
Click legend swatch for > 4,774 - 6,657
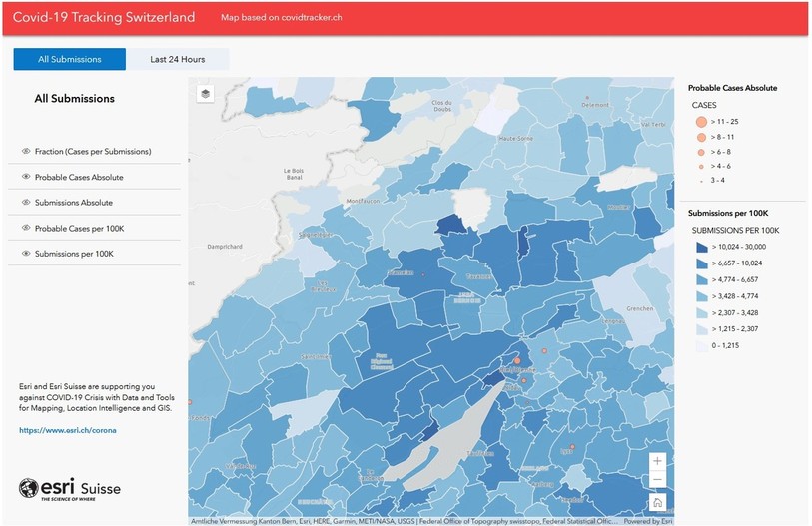click(x=702, y=280)
